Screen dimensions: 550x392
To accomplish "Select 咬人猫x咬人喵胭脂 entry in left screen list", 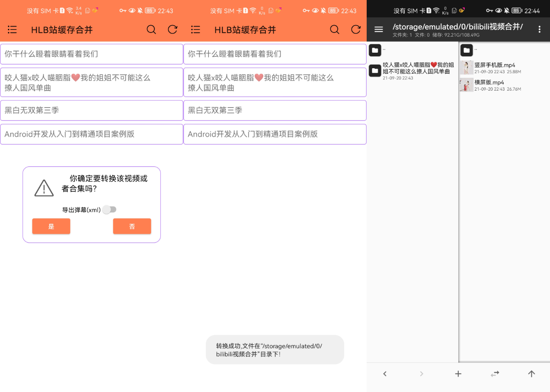I will point(92,82).
